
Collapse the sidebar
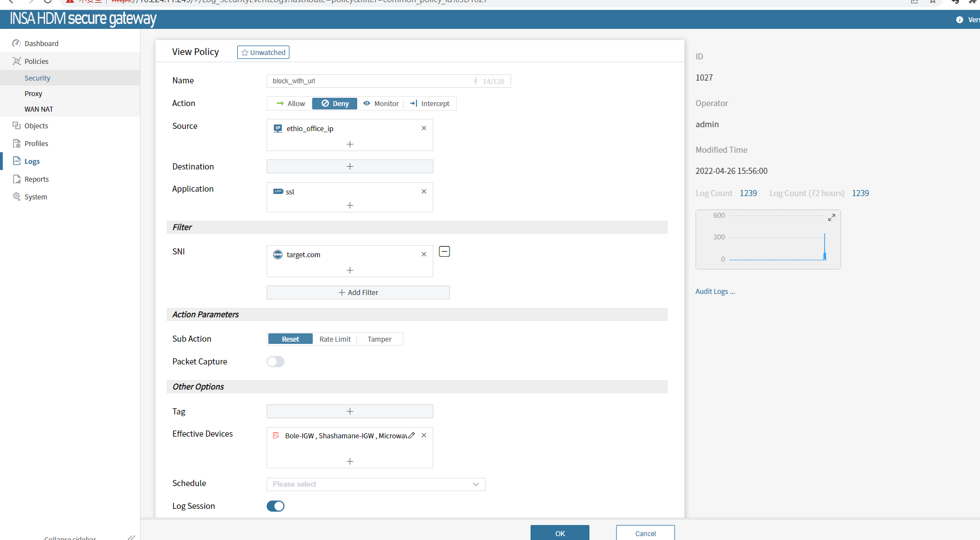[131, 537]
